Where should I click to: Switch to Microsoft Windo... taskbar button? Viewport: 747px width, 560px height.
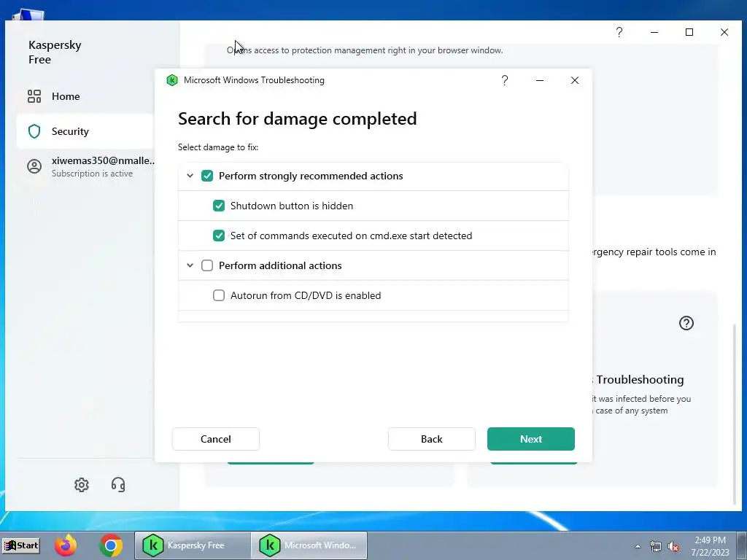[x=309, y=545]
